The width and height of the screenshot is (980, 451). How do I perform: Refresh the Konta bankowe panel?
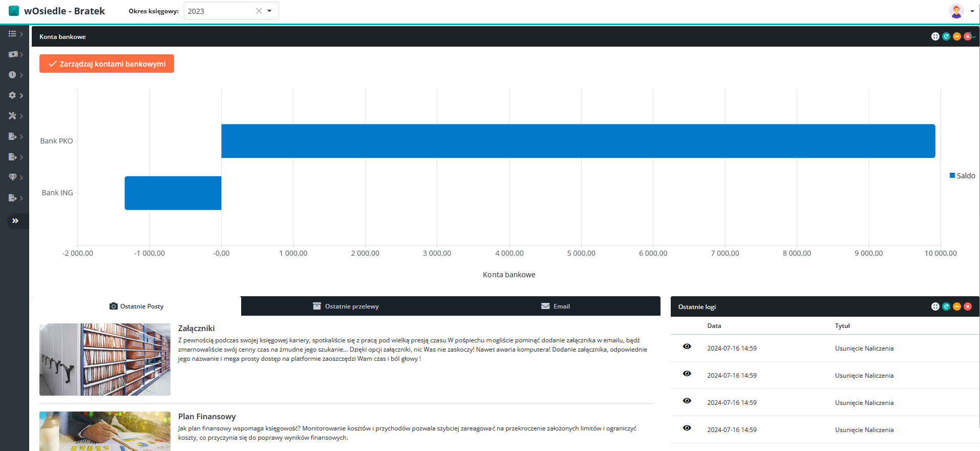tap(946, 36)
